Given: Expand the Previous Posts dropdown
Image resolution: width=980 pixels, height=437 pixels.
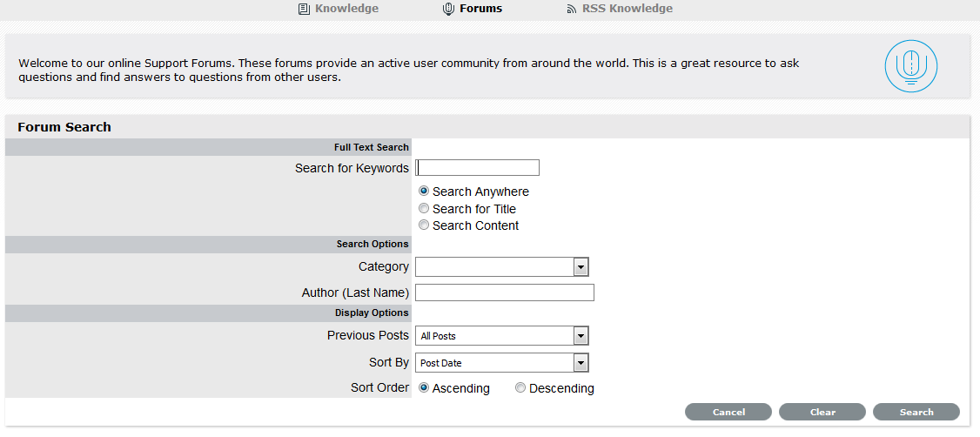Looking at the screenshot, I should click(x=502, y=336).
